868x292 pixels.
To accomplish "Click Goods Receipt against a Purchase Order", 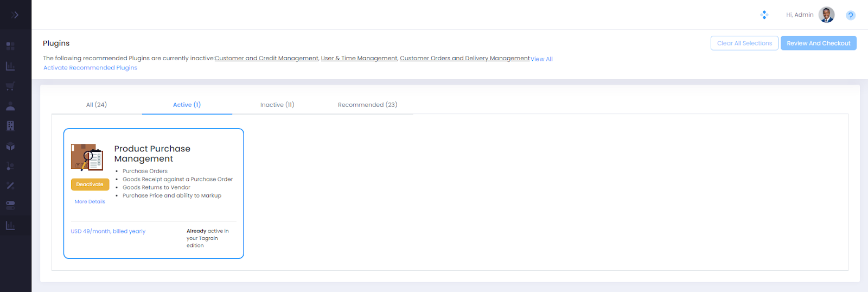I will click(177, 179).
